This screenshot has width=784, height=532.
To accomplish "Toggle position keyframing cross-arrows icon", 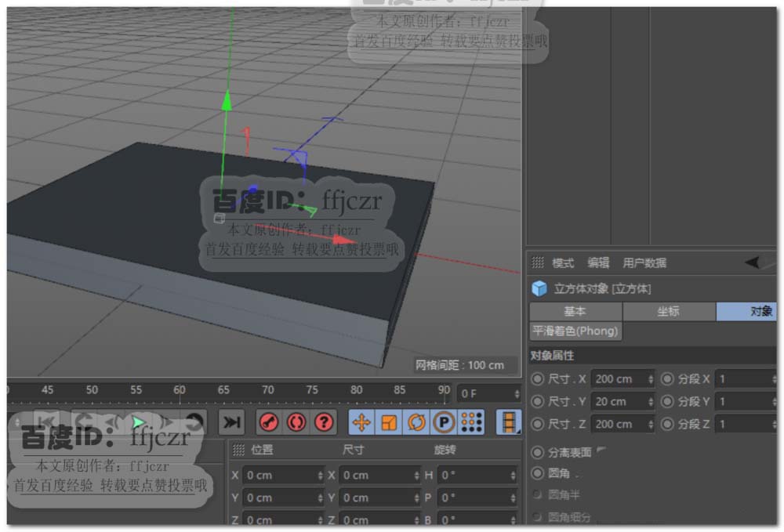I will [x=361, y=422].
